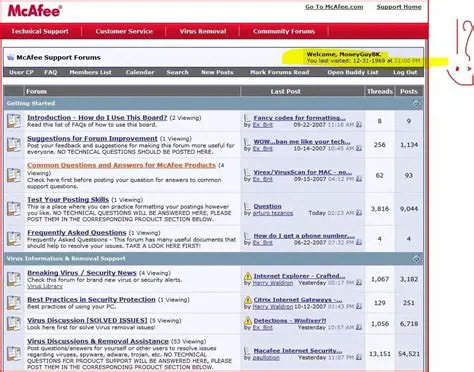Open Common Questions and Answers for McAfee Products
The height and width of the screenshot is (372, 474).
click(121, 165)
